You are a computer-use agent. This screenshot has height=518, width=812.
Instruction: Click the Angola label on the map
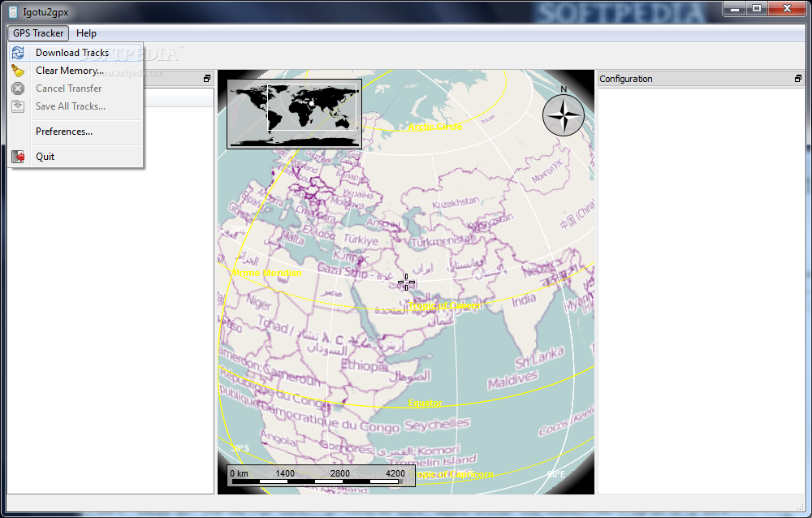click(279, 438)
